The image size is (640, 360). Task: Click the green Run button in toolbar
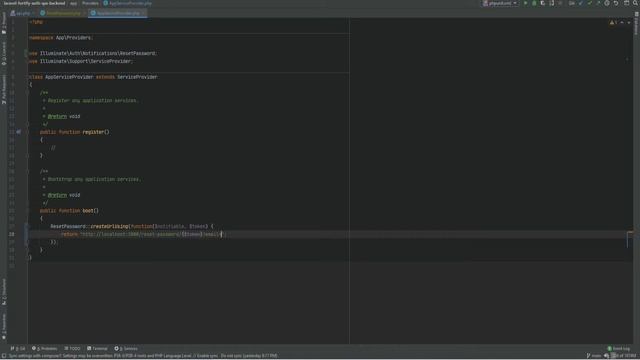[x=525, y=3]
